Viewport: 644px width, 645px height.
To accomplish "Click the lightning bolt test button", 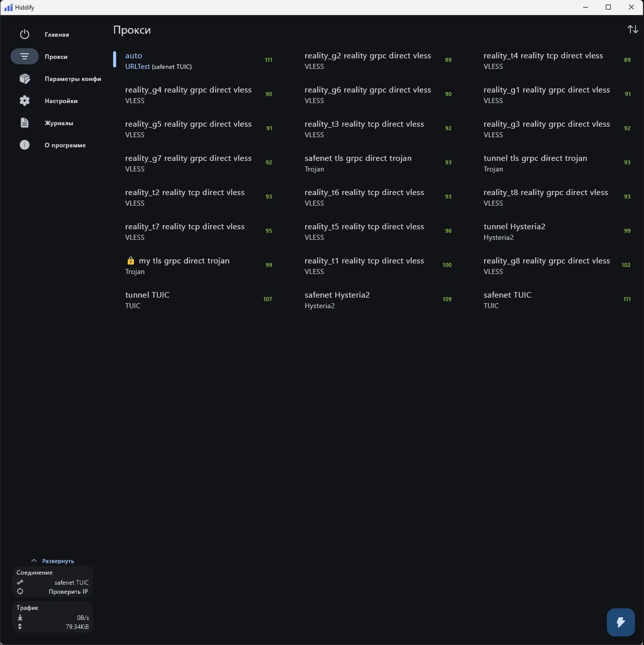I will [621, 622].
